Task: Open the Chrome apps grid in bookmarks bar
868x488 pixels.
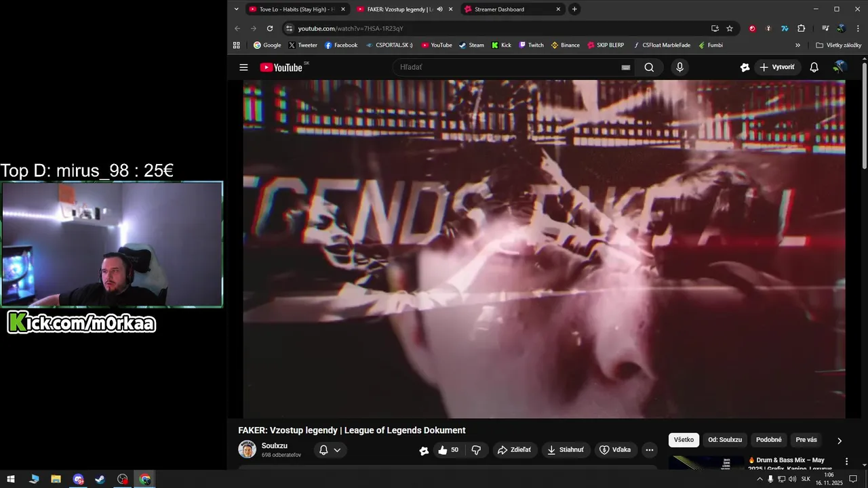Action: coord(236,45)
